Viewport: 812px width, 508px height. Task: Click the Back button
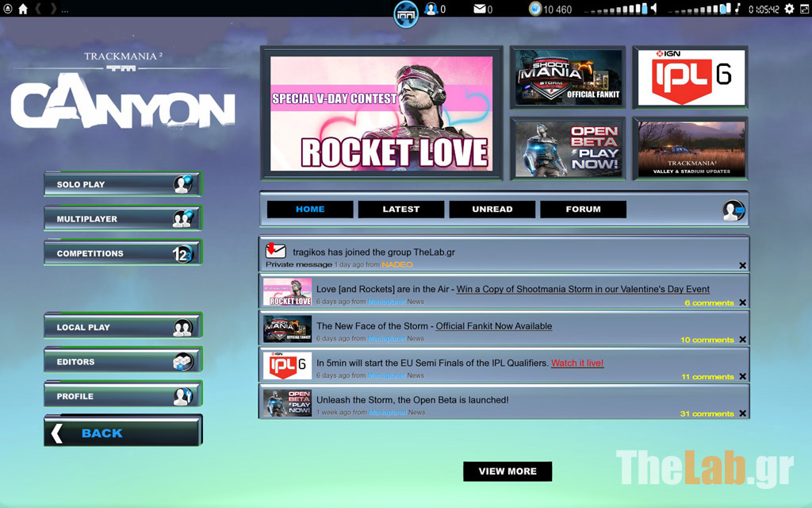pos(123,431)
